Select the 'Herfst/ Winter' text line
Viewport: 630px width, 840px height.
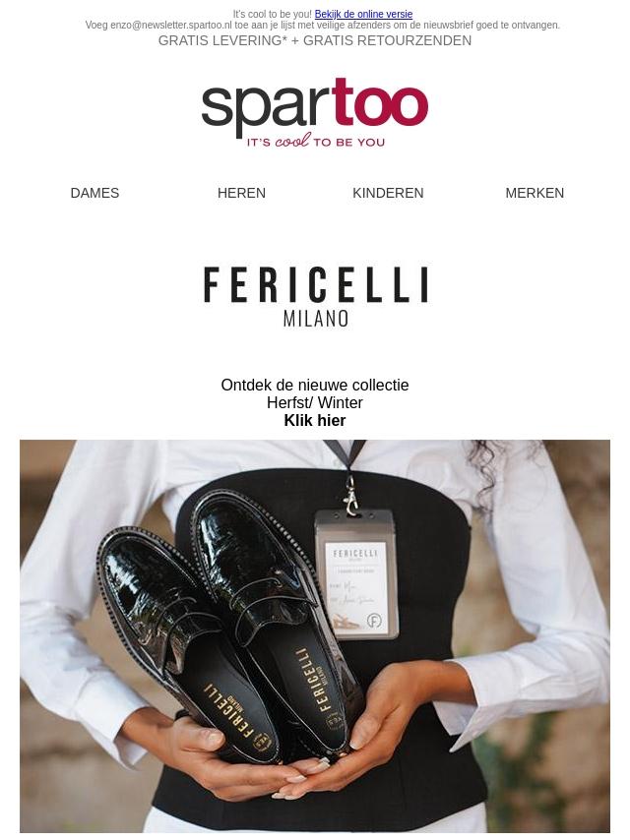click(x=315, y=403)
